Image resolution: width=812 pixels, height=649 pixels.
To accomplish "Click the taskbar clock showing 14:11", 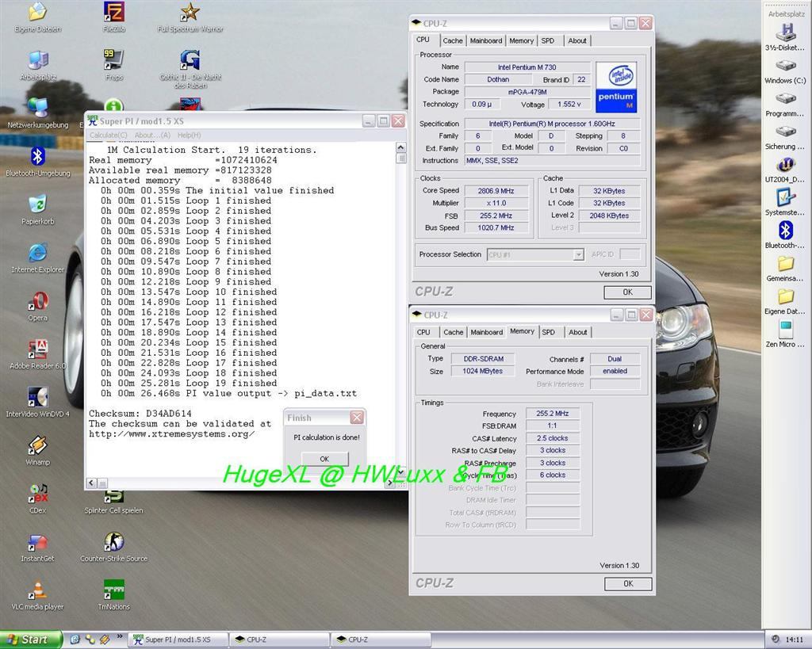I will (795, 639).
